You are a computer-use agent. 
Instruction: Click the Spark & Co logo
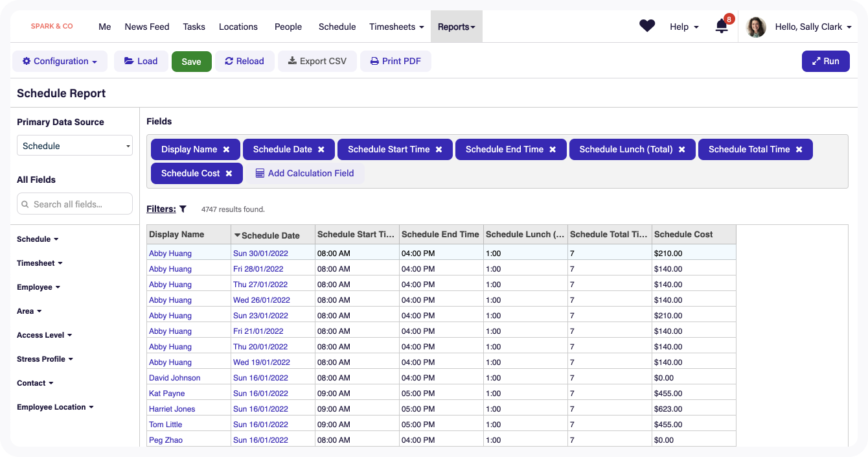pyautogui.click(x=52, y=26)
